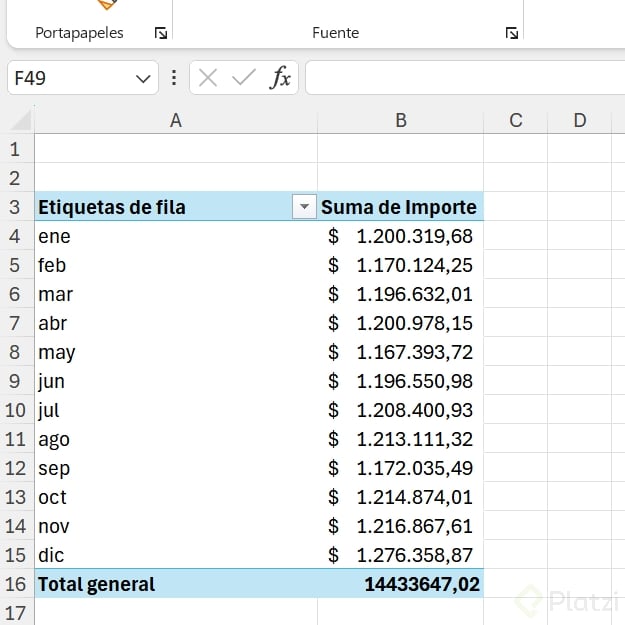Select column C header

coord(515,121)
